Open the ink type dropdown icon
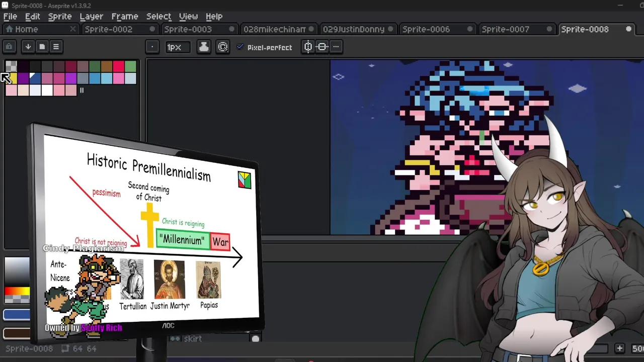The image size is (644, 362). [204, 47]
